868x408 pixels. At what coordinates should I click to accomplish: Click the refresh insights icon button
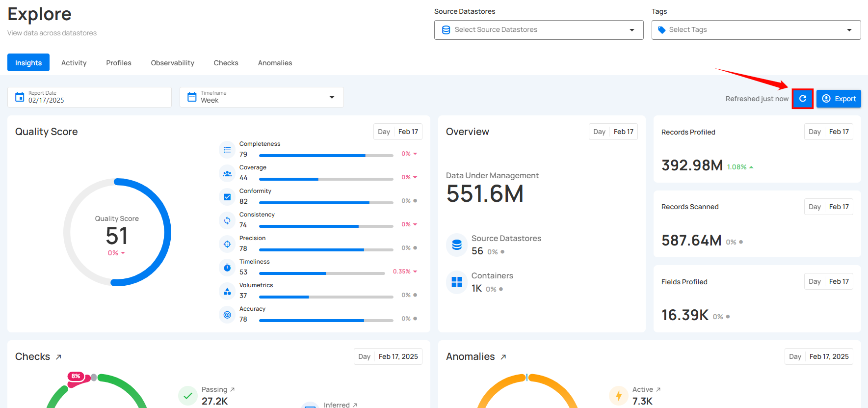803,99
